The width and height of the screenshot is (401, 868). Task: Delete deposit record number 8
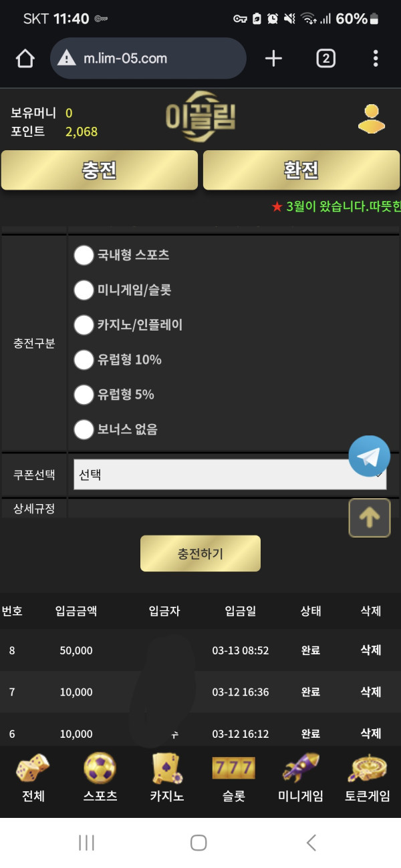point(370,650)
